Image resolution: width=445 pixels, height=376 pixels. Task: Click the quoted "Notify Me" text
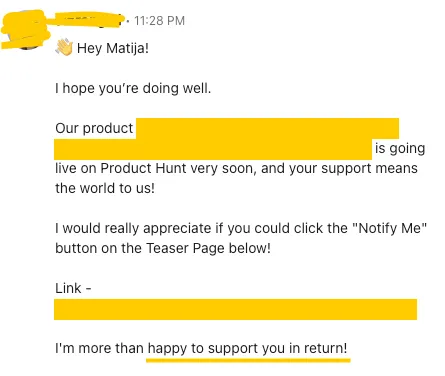[389, 228]
